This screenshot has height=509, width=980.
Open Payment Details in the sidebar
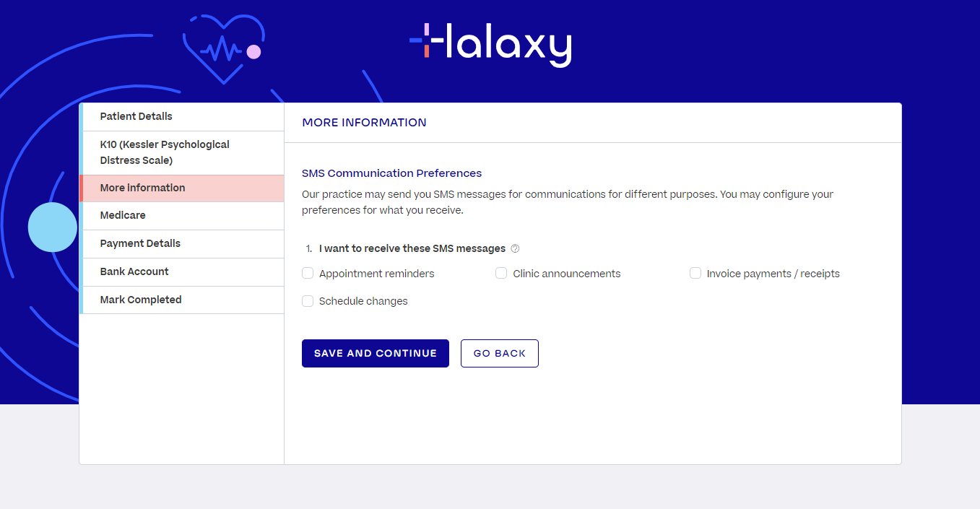tap(182, 243)
